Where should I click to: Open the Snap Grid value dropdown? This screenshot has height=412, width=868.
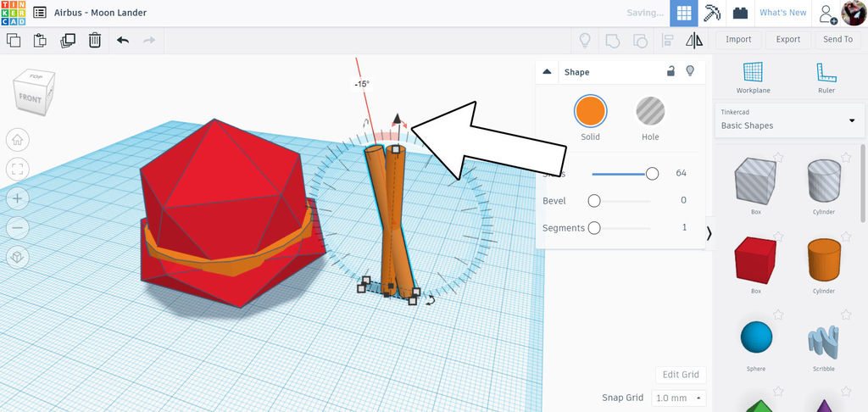click(679, 398)
